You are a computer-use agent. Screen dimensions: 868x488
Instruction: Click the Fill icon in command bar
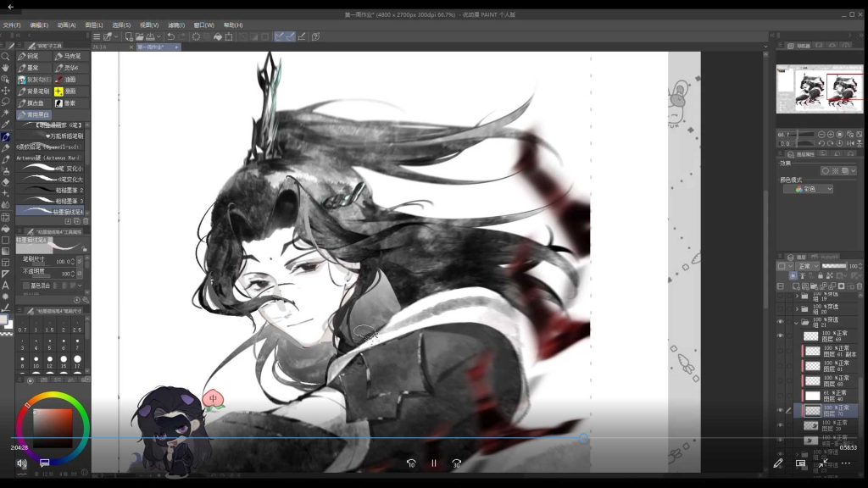(x=218, y=36)
